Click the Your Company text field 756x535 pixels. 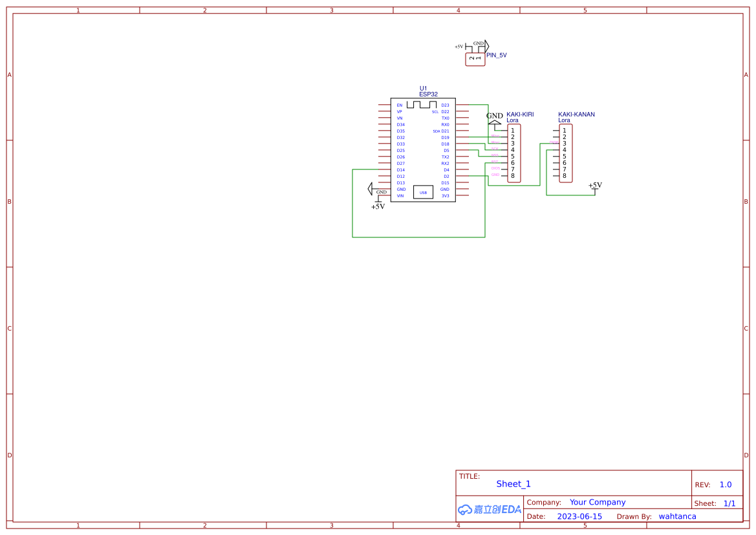(598, 502)
